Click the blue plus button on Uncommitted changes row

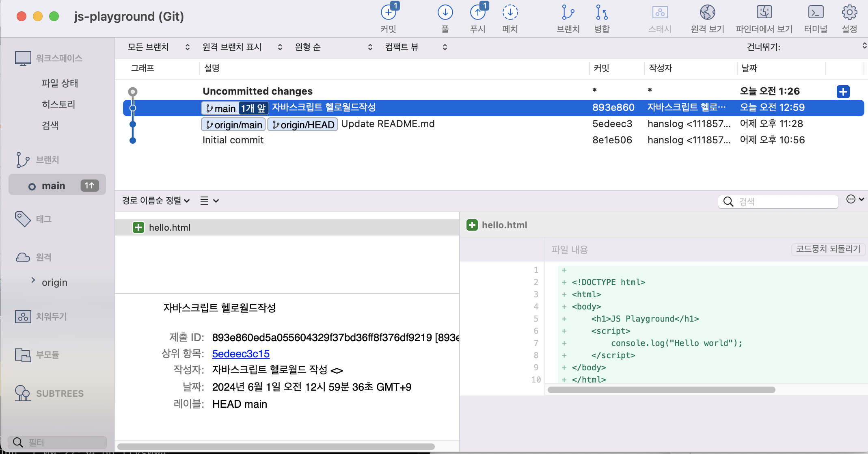(x=843, y=92)
